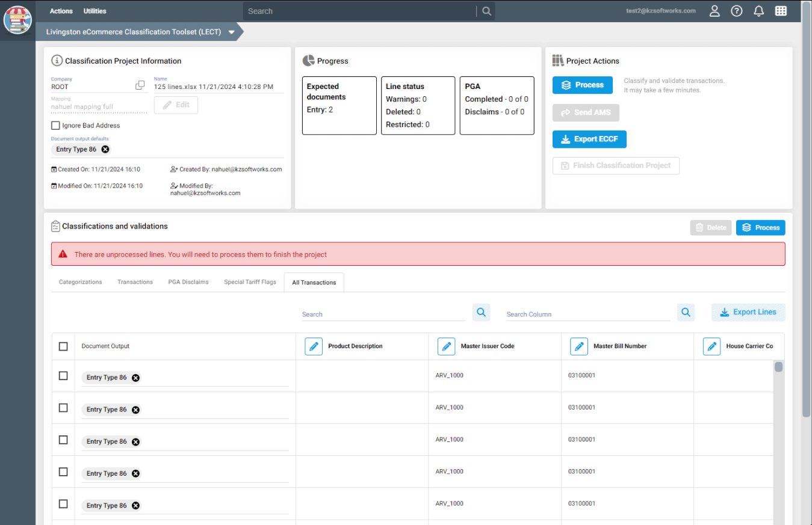
Task: Toggle the Ignore Bad Address checkbox
Action: coord(55,126)
